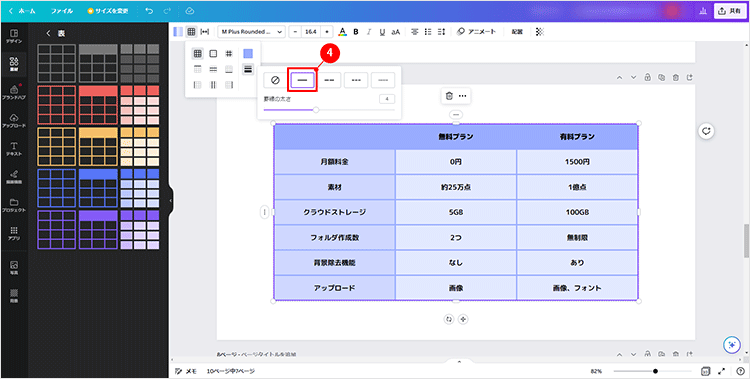Click the 1500円 table cell
750x379 pixels.
coord(577,162)
